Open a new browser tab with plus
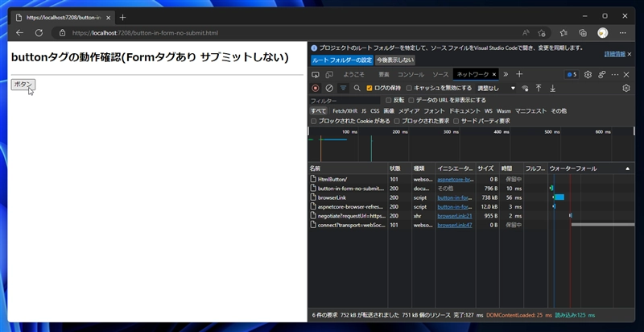This screenshot has height=332, width=644. (x=122, y=17)
